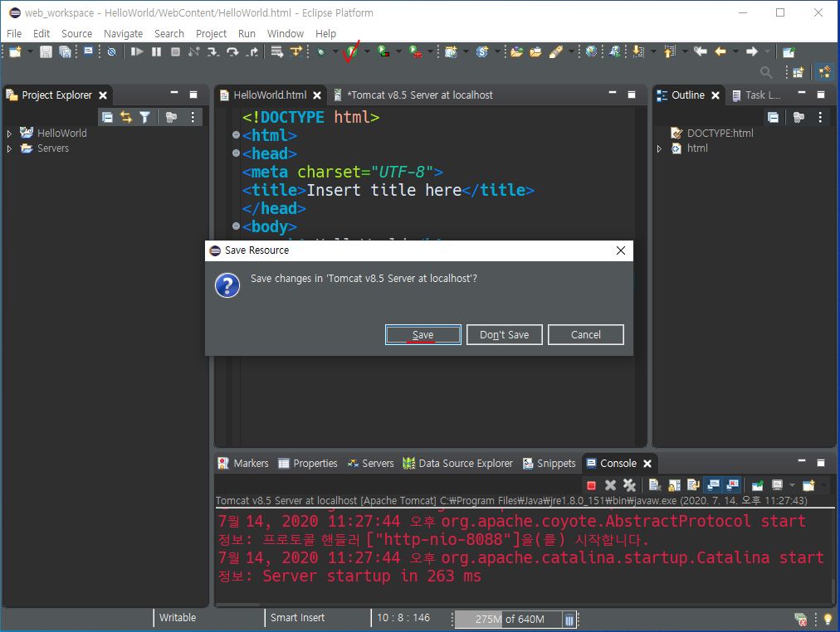Open Display Selected Console dropdown arrow
Screen dimensions: 840x632
pyautogui.click(x=793, y=485)
